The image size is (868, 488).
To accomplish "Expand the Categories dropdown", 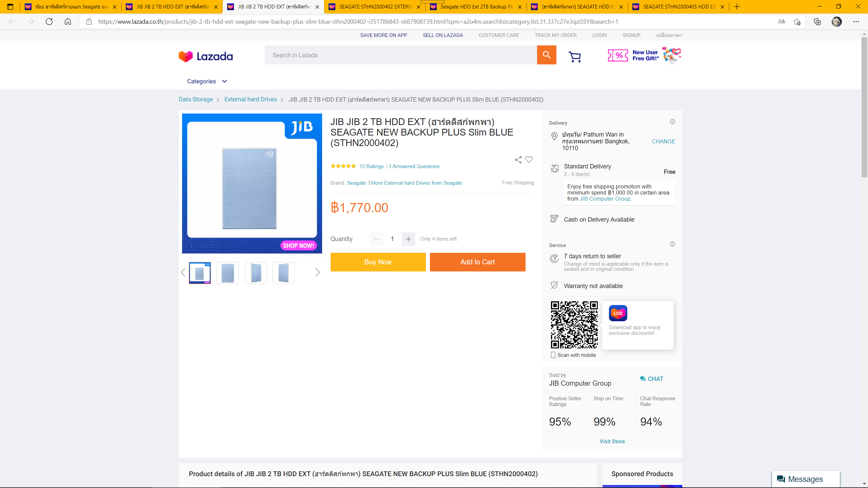I will (207, 81).
